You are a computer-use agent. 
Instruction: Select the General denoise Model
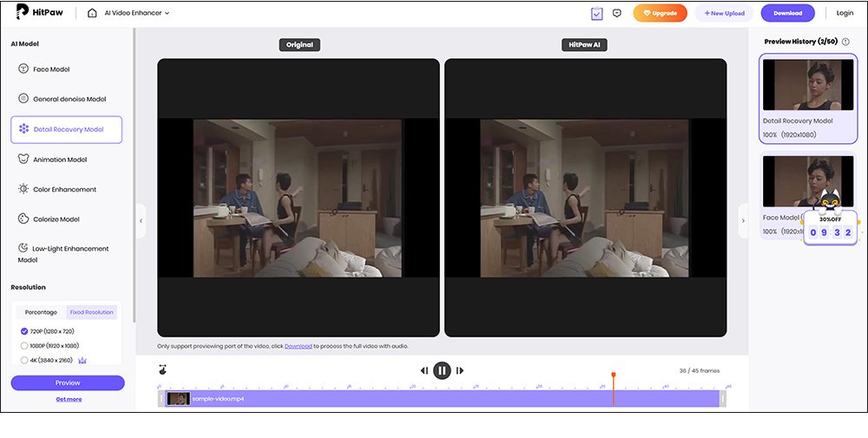(67, 99)
